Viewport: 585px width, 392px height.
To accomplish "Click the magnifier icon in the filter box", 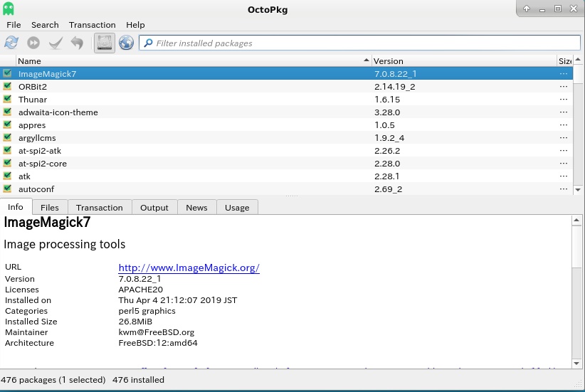I will coord(148,43).
